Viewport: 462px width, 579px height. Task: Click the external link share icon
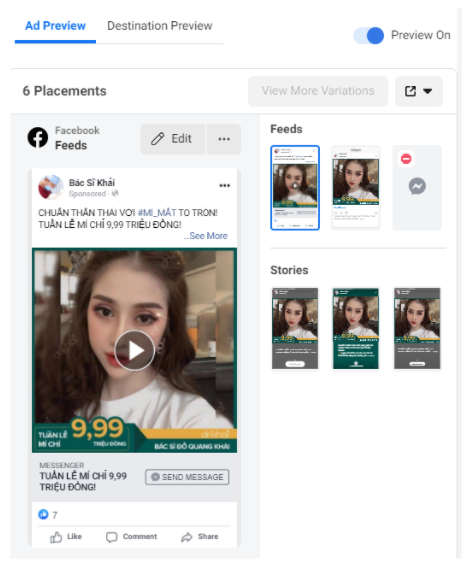[x=410, y=91]
